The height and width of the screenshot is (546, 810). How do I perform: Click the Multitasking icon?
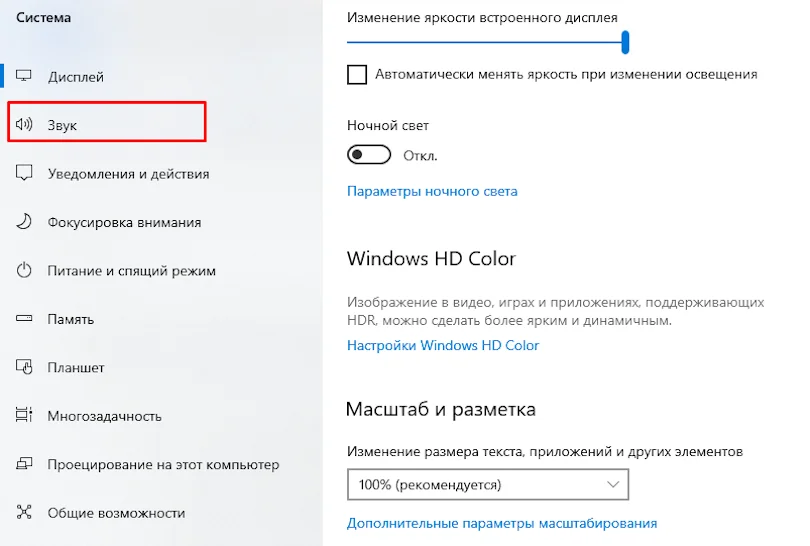(x=24, y=415)
